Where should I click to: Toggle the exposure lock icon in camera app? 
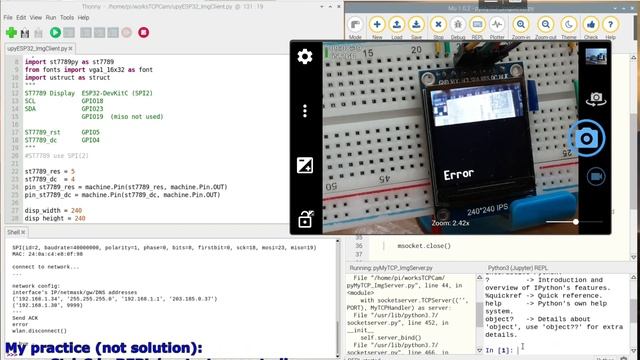coord(305,219)
